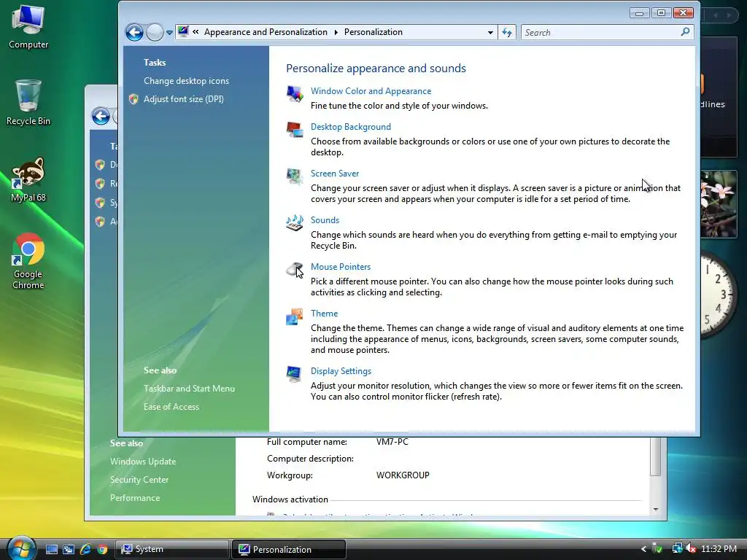747x560 pixels.
Task: Open Taskbar and Start Menu link
Action: coord(189,389)
